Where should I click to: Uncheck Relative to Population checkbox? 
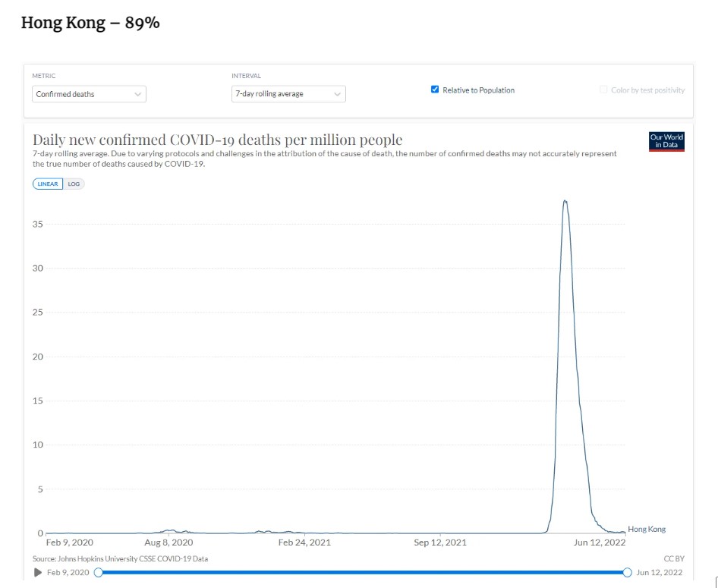pos(435,90)
